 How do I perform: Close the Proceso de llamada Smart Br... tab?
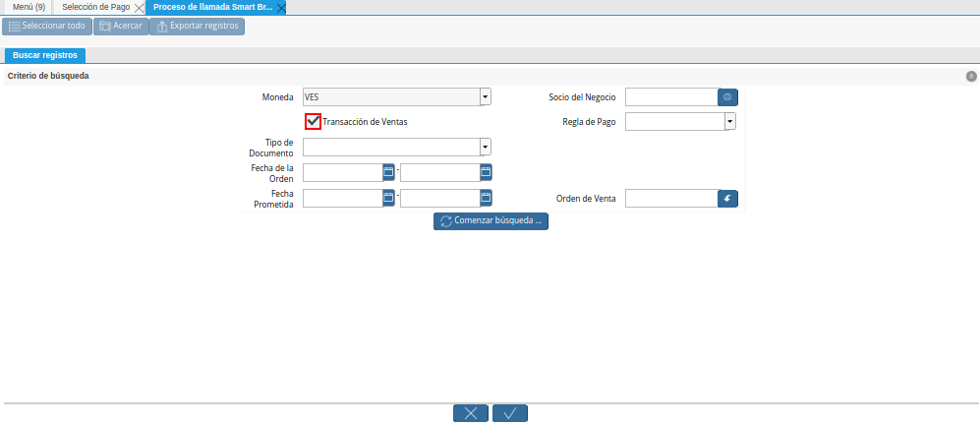(x=281, y=8)
